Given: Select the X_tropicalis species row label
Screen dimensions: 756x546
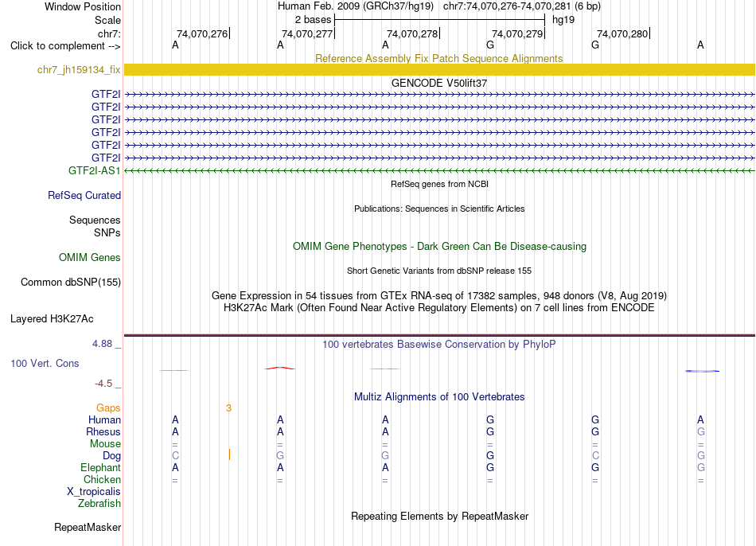Looking at the screenshot, I should point(94,492).
